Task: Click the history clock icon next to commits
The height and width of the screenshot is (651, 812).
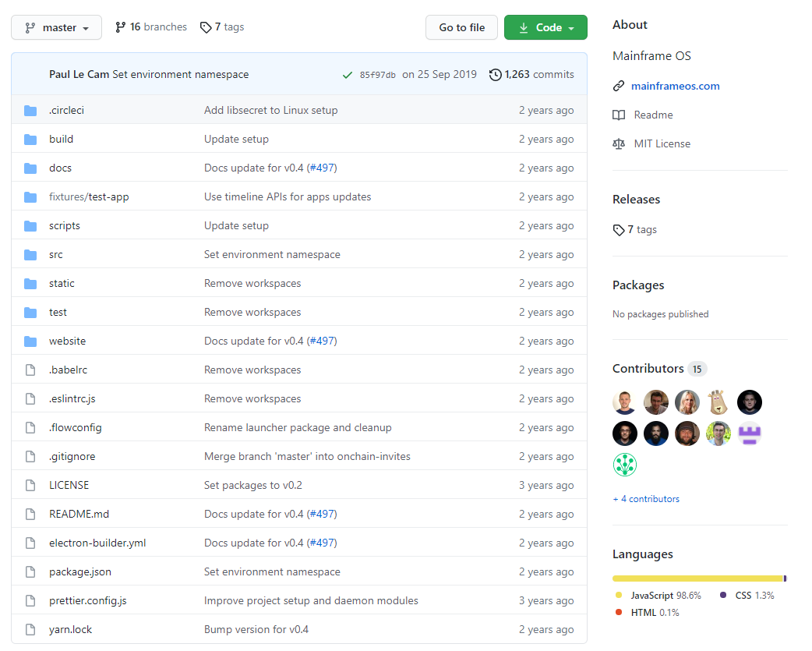Action: pos(495,75)
